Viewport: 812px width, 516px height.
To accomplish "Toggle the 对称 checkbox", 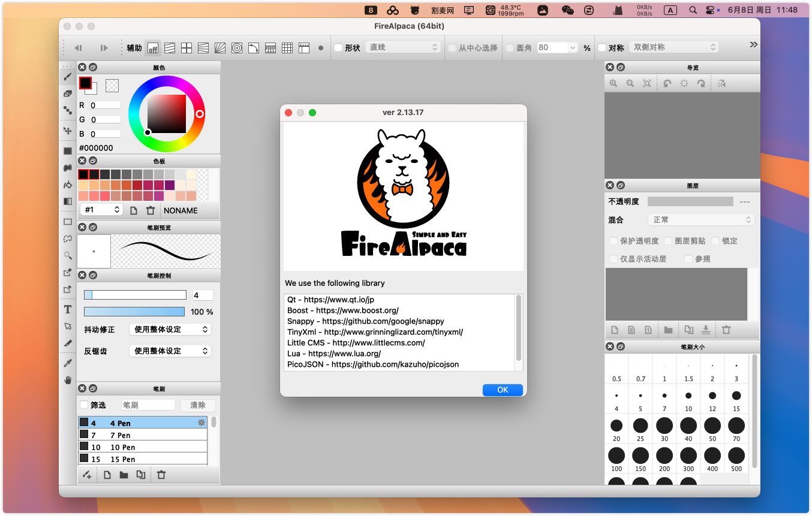I will [602, 48].
